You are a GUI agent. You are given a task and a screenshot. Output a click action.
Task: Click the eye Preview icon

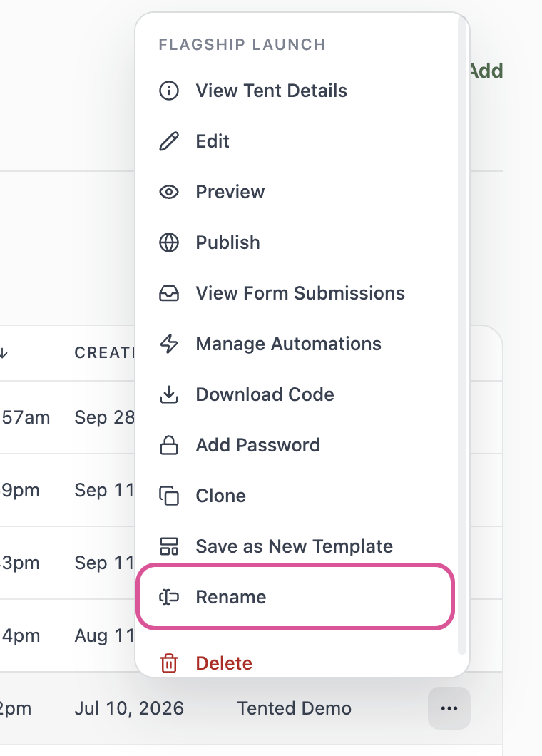169,192
